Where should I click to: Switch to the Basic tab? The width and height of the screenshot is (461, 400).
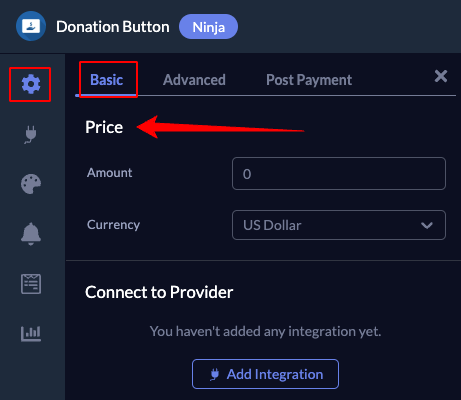pos(107,80)
